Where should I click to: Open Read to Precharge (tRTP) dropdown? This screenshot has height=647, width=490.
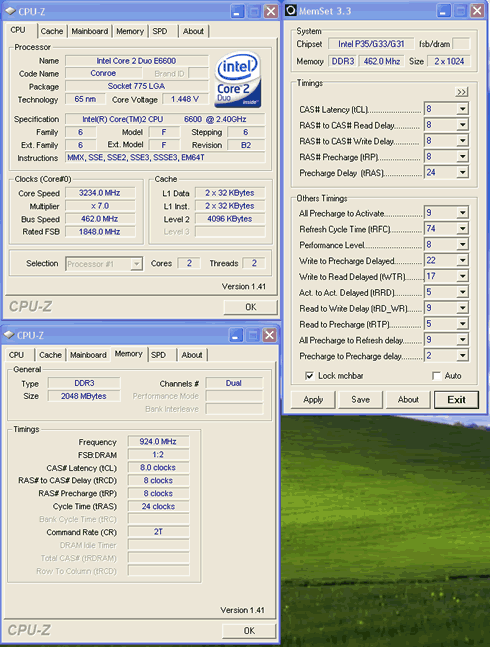coord(462,324)
